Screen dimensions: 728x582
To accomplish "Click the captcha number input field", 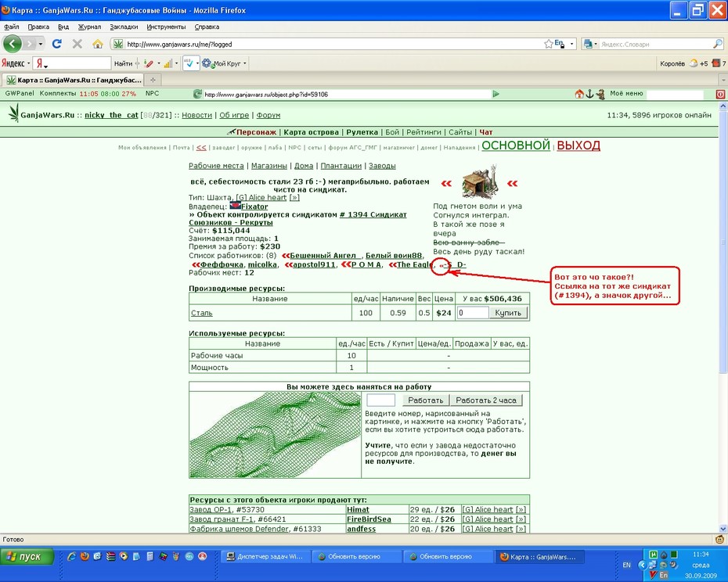I will point(380,400).
